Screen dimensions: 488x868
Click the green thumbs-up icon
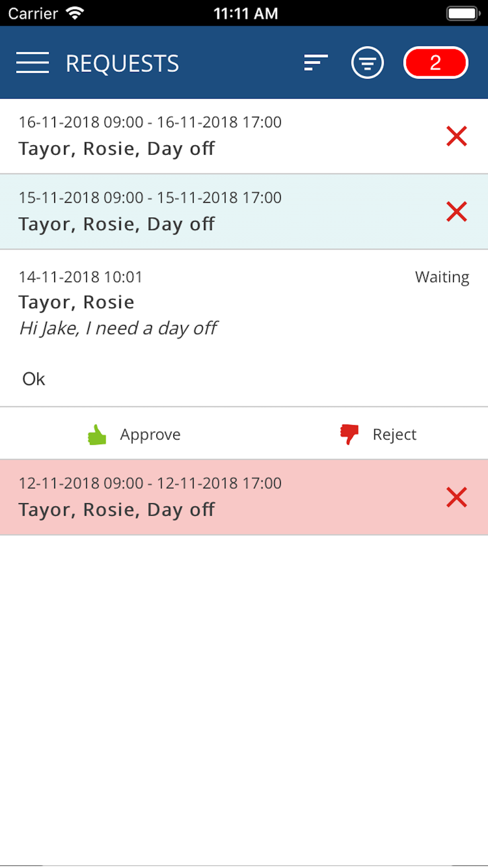click(97, 434)
